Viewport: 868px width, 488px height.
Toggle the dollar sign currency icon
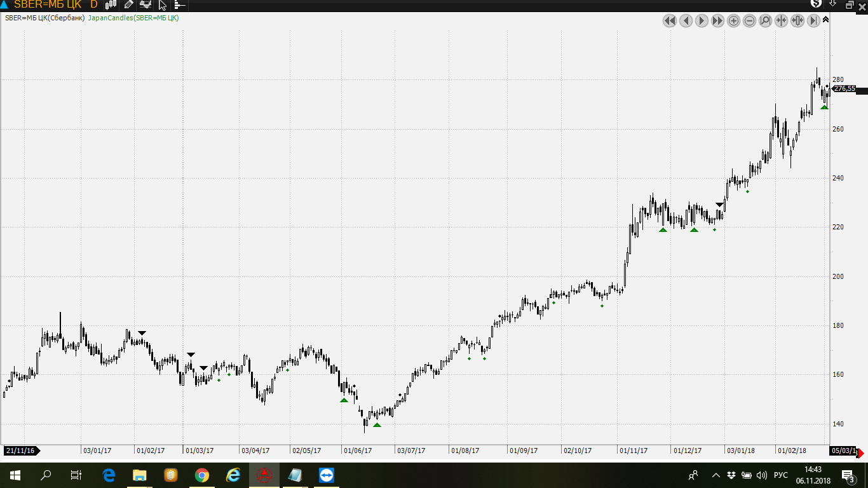pos(817,4)
